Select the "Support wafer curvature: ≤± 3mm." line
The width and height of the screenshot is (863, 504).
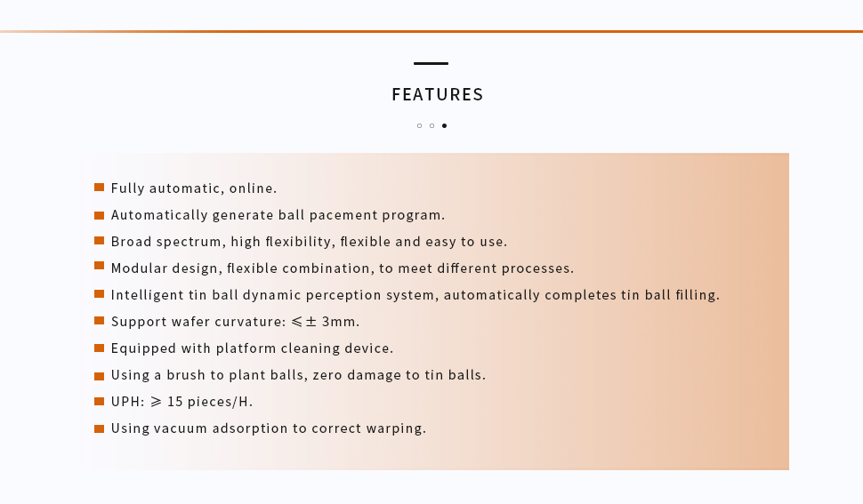(235, 322)
